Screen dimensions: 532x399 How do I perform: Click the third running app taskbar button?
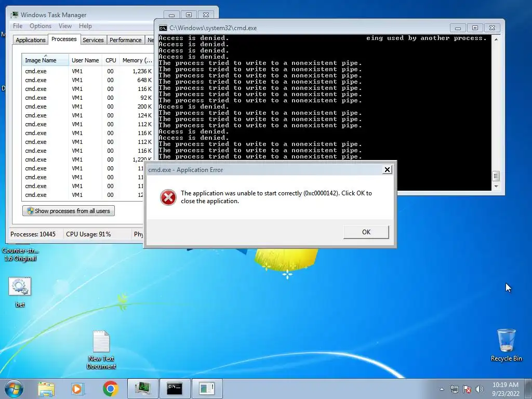(x=207, y=389)
